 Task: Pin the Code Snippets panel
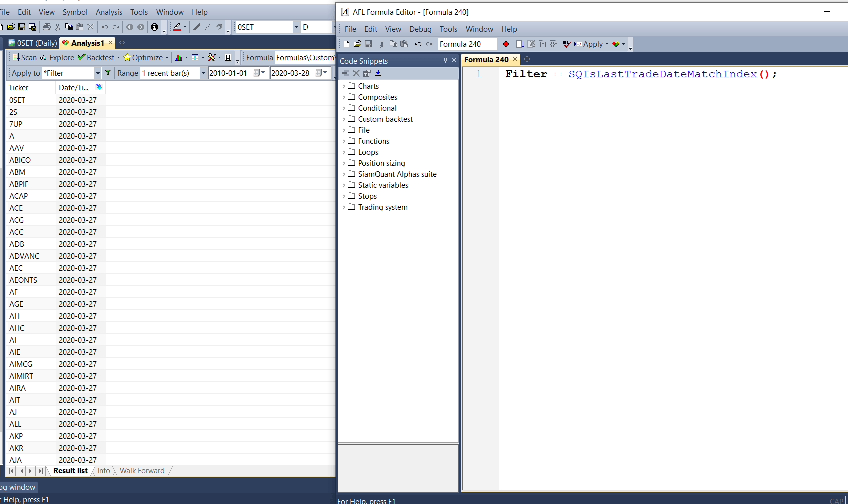(445, 60)
